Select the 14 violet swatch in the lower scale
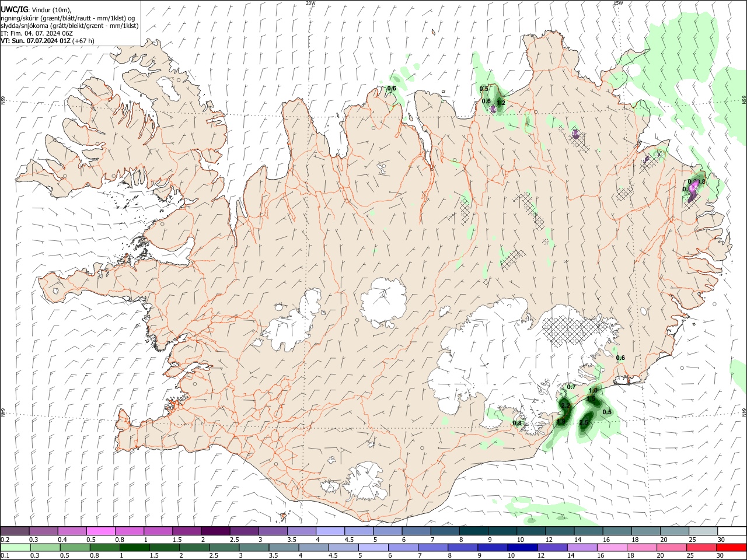747x560 pixels. click(582, 548)
